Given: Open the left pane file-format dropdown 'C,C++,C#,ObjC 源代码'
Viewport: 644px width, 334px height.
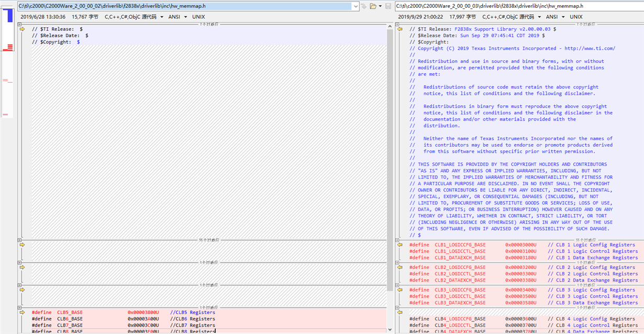Looking at the screenshot, I should 135,17.
